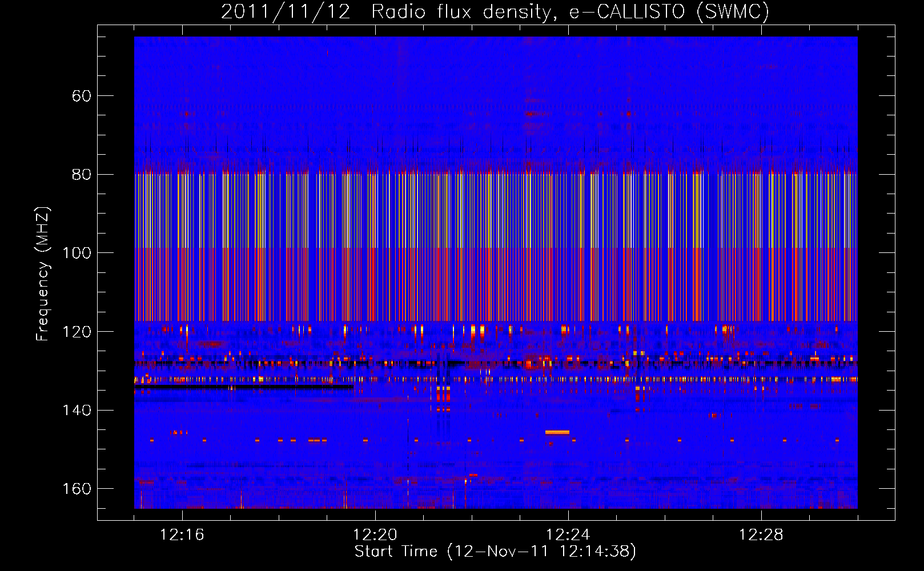Select the 100 MHz tick label
The height and width of the screenshot is (571, 924).
(77, 253)
